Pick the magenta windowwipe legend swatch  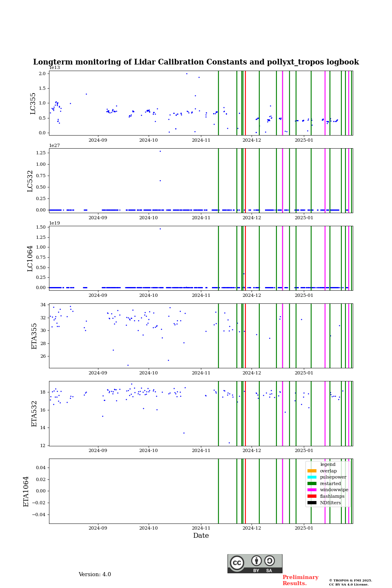312,490
